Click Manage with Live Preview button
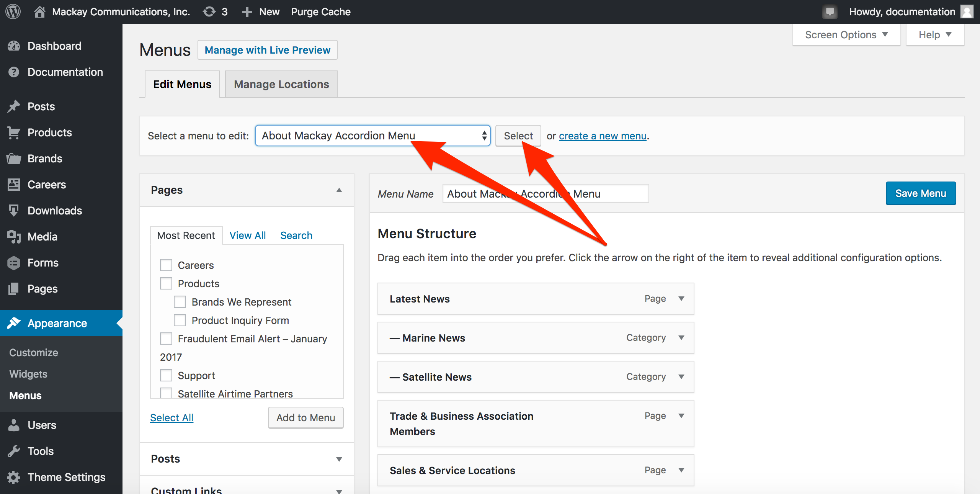 [268, 50]
